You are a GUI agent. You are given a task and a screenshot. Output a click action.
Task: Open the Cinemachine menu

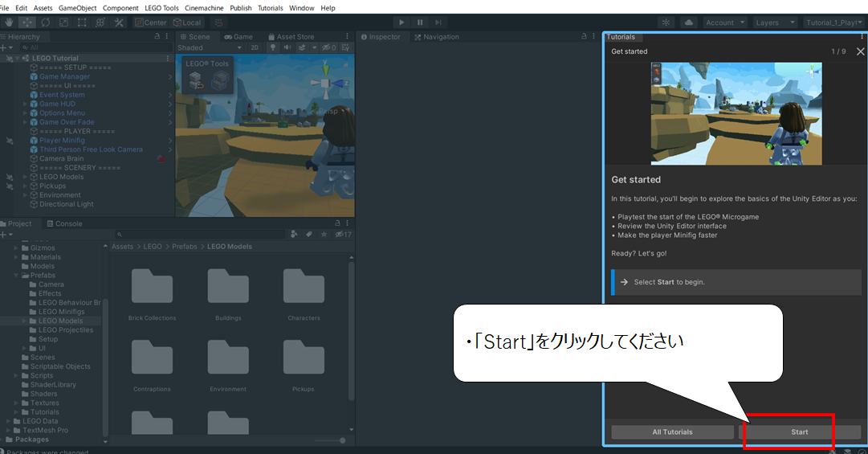[204, 8]
